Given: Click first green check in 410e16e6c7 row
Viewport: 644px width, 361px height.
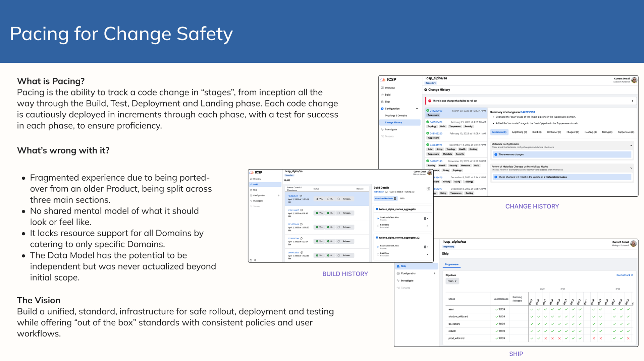Looking at the screenshot, I should pos(317,213).
